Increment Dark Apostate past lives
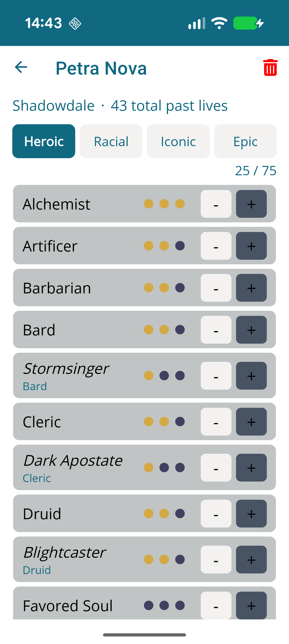 (x=251, y=468)
